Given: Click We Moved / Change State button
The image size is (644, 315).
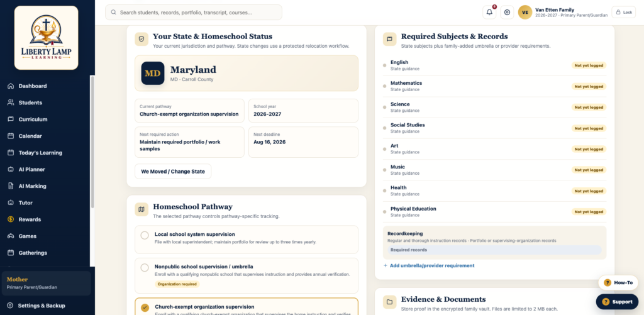Looking at the screenshot, I should [173, 171].
